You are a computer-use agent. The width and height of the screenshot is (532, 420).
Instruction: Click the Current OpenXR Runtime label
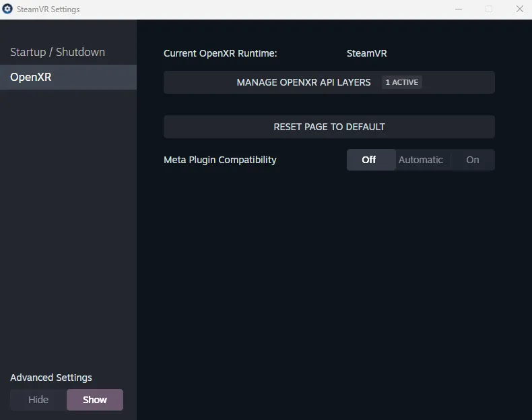click(220, 53)
